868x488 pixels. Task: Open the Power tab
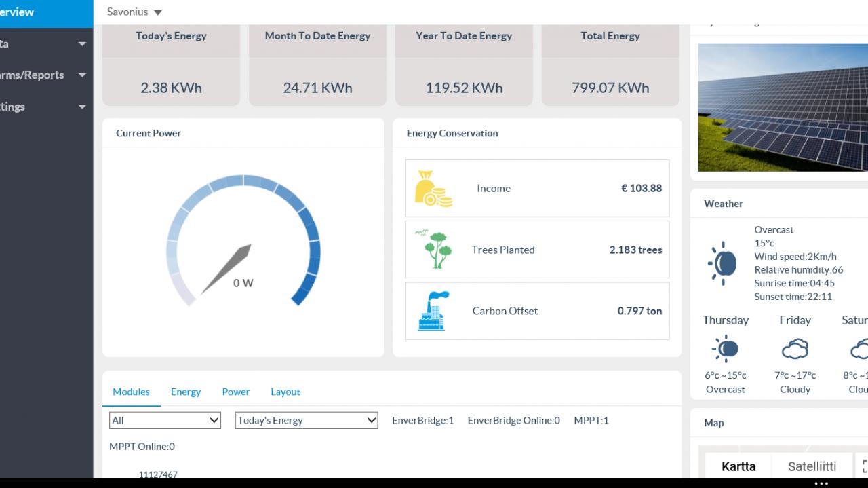click(x=236, y=392)
